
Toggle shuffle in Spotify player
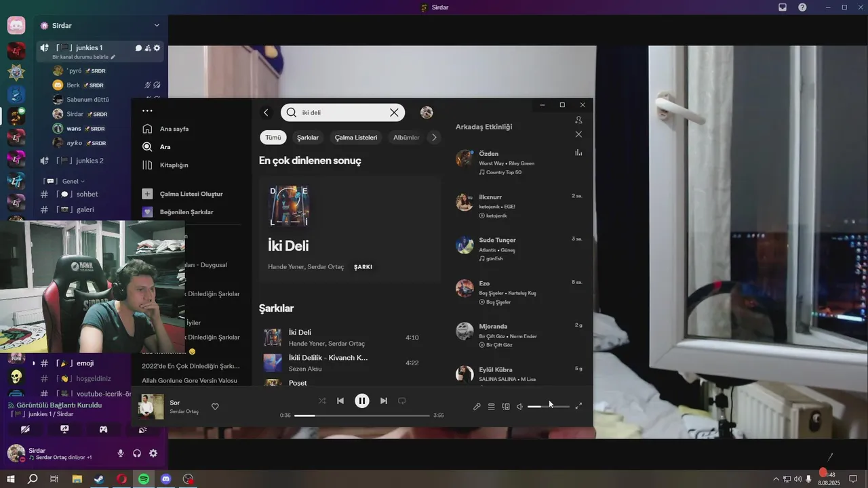pyautogui.click(x=322, y=401)
